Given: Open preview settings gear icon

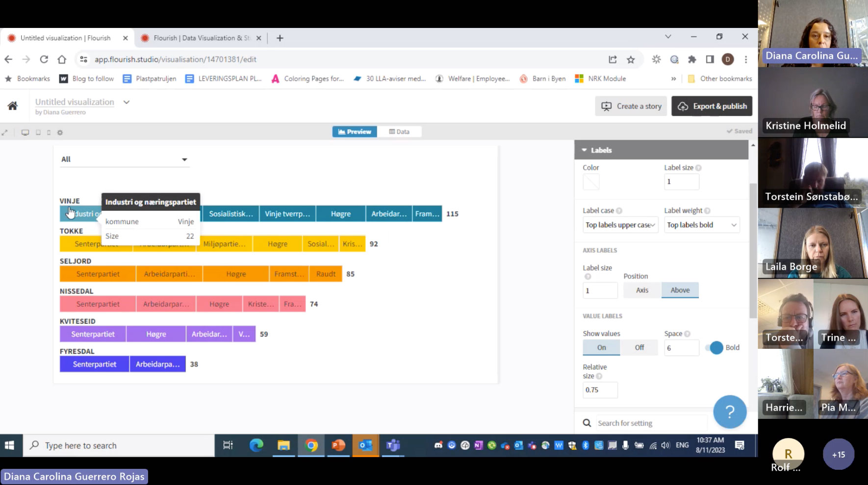Looking at the screenshot, I should pyautogui.click(x=60, y=132).
